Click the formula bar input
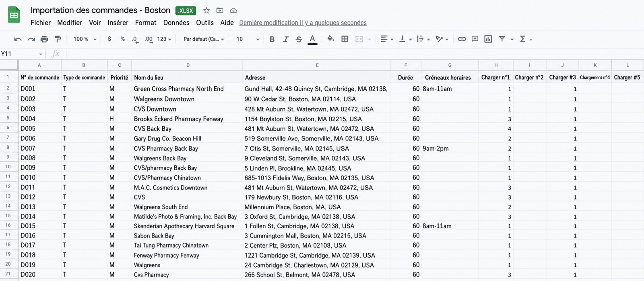This screenshot has width=644, height=281. pos(354,54)
